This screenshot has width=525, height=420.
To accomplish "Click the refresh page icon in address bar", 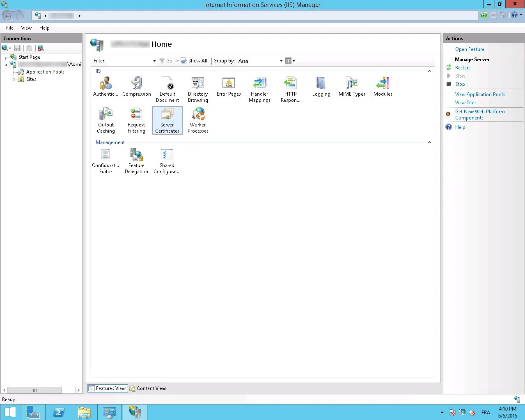I will [x=484, y=15].
